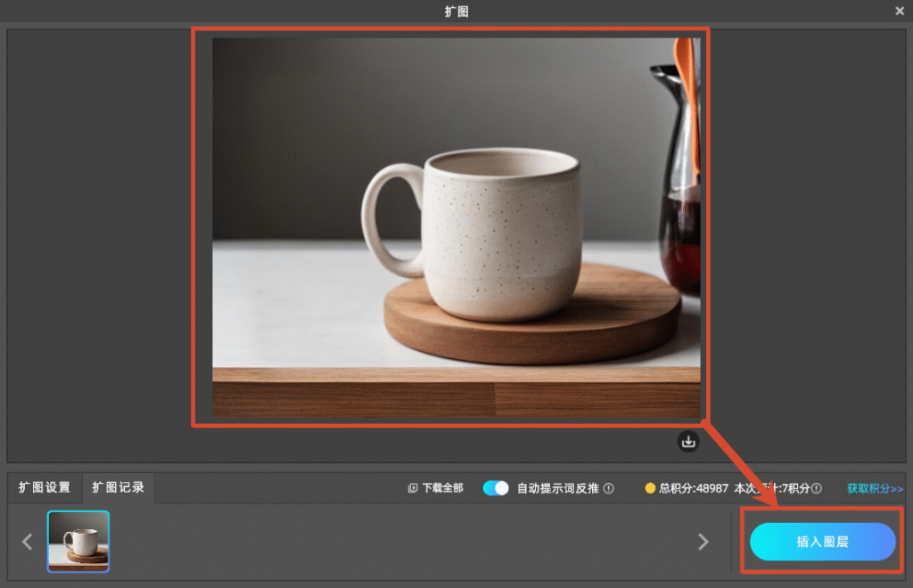913x588 pixels.
Task: Go to previous record with left arrow
Action: [x=27, y=542]
